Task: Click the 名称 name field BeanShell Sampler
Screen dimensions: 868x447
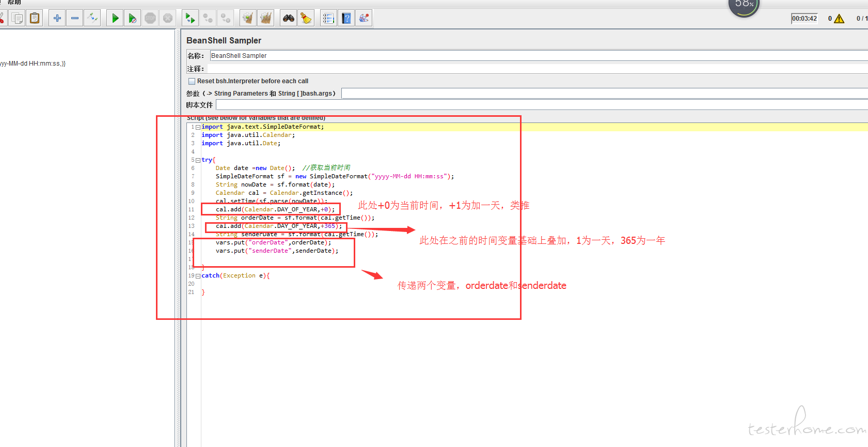Action: point(539,56)
